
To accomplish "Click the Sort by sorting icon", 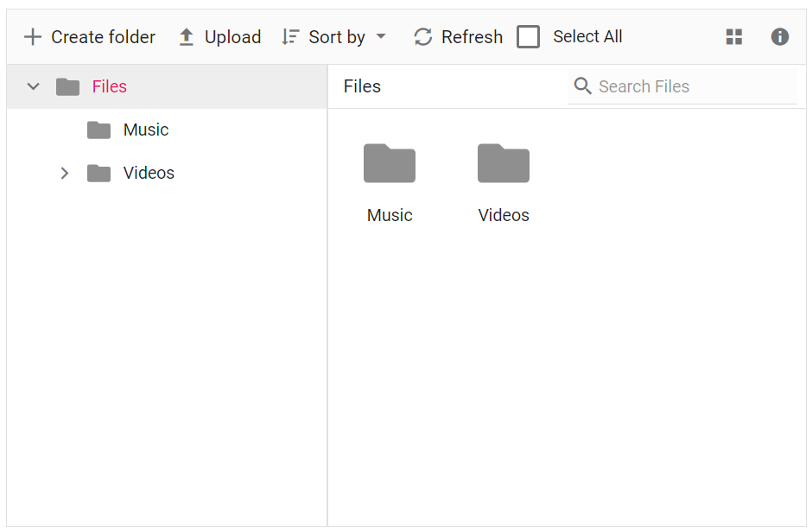I will pyautogui.click(x=290, y=37).
